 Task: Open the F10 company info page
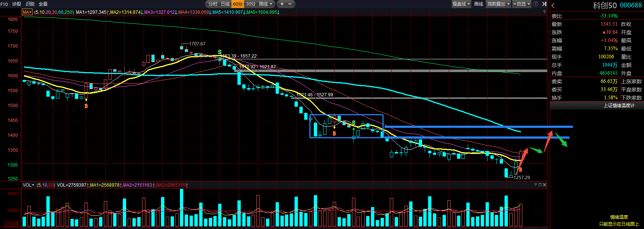4,4
